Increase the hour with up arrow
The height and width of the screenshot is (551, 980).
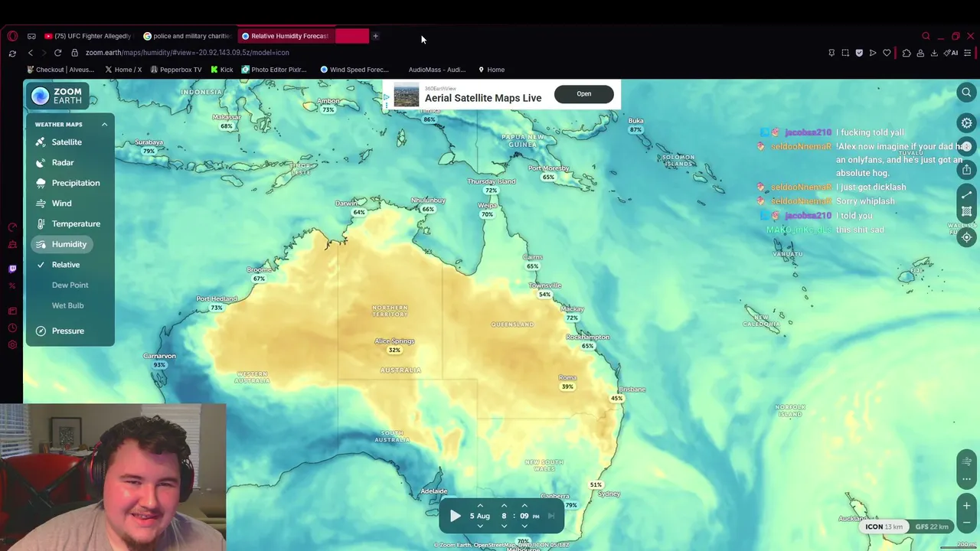(504, 505)
